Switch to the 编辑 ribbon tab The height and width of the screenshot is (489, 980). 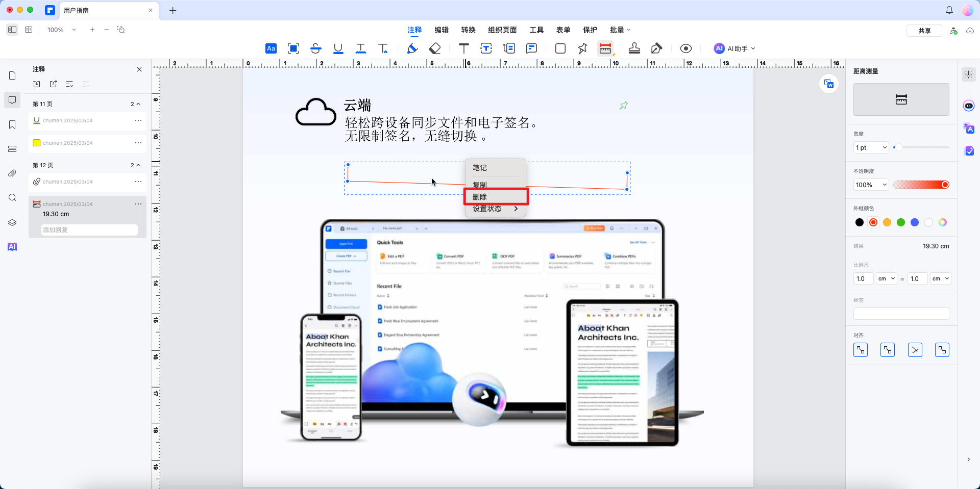pos(442,30)
